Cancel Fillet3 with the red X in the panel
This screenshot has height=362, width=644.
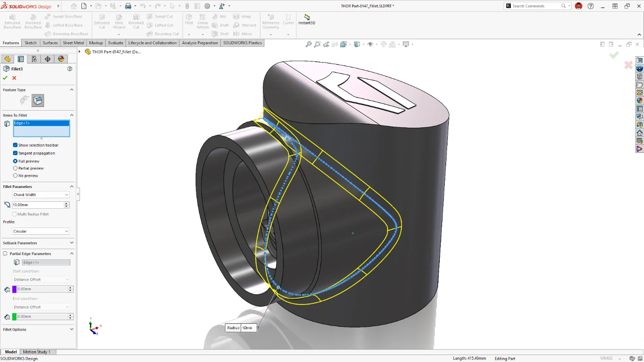point(14,78)
